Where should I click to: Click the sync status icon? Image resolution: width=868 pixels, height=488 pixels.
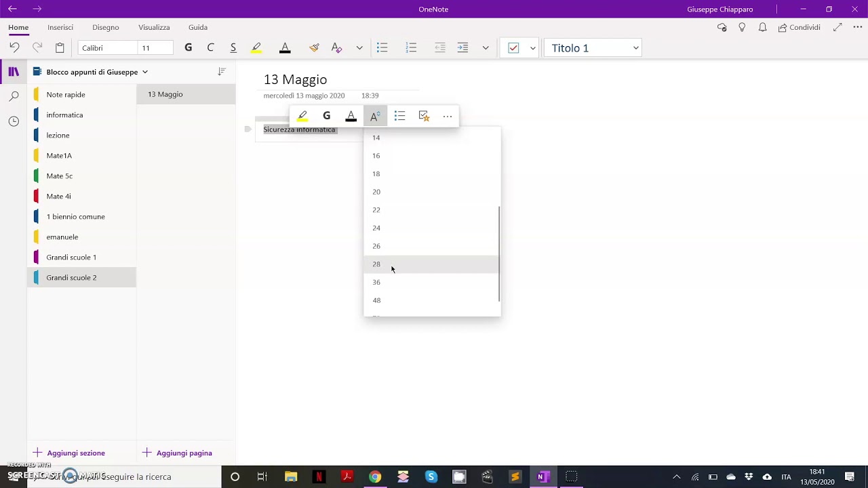pyautogui.click(x=722, y=27)
